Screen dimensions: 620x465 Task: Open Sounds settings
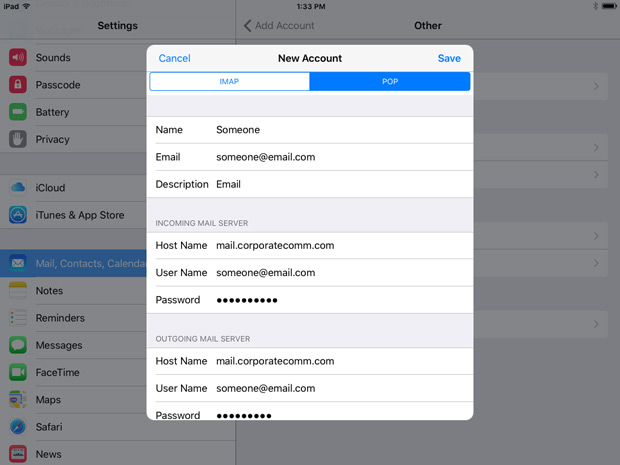(x=73, y=57)
